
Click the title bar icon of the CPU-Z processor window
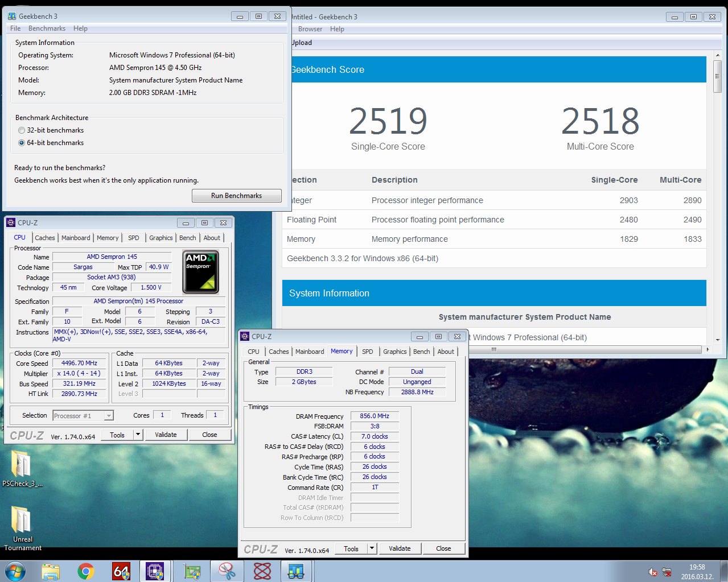(x=11, y=222)
